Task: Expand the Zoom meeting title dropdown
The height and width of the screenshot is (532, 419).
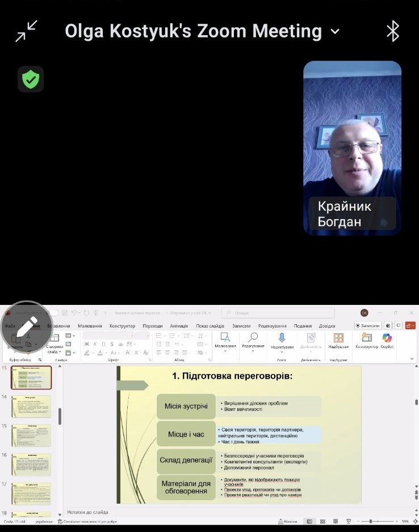Action: (335, 32)
